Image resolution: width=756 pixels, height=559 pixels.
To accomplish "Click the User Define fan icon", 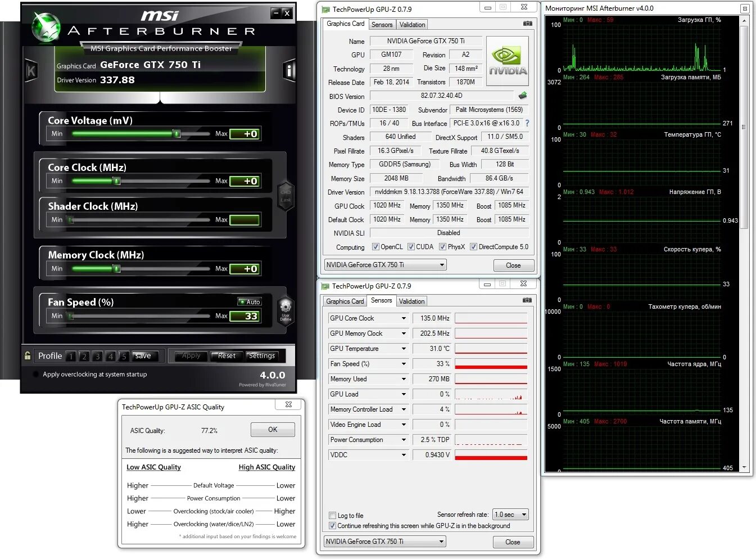I will click(286, 310).
